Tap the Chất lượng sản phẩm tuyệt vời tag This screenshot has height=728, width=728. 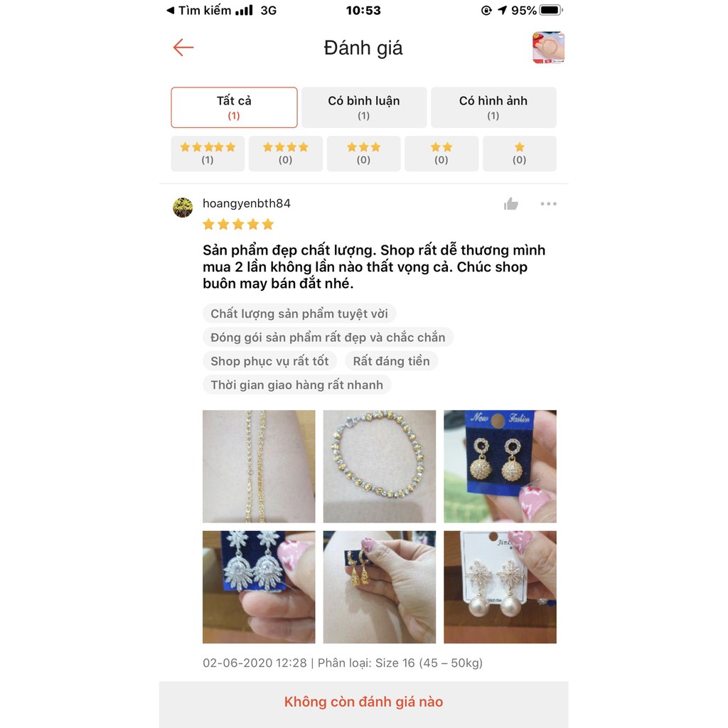[x=299, y=314]
